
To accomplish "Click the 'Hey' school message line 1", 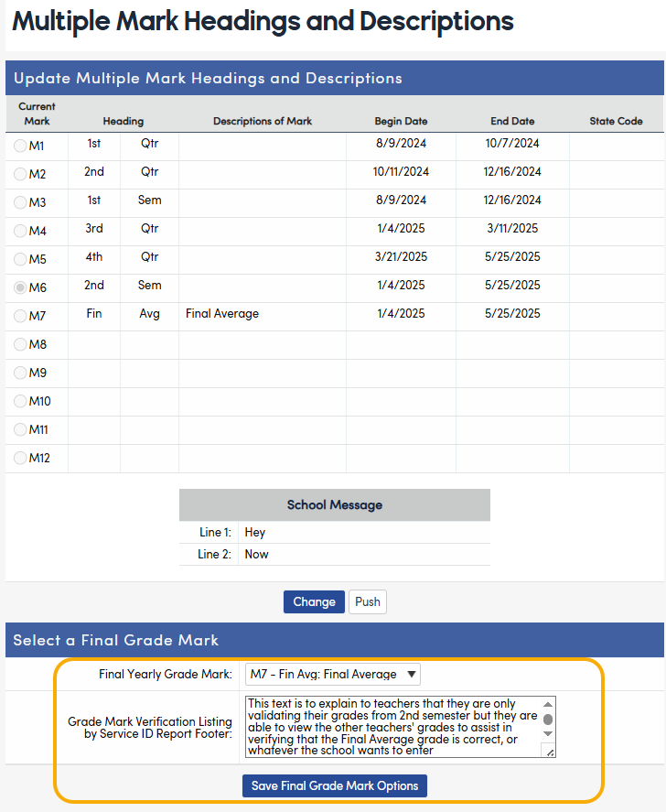I will click(255, 533).
